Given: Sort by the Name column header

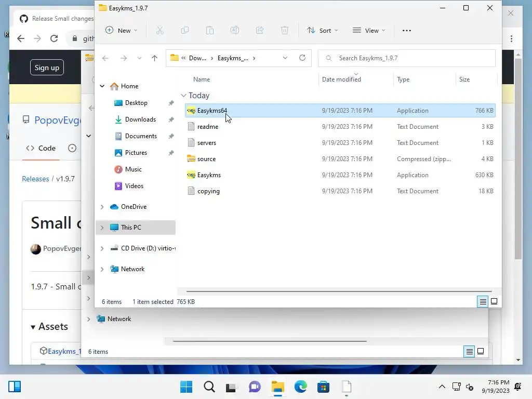Looking at the screenshot, I should pyautogui.click(x=202, y=79).
